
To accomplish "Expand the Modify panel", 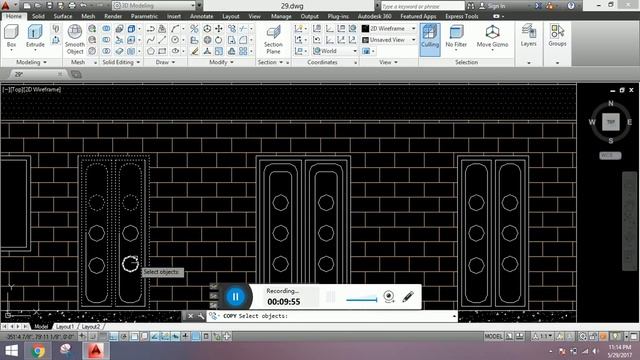I will tap(222, 62).
